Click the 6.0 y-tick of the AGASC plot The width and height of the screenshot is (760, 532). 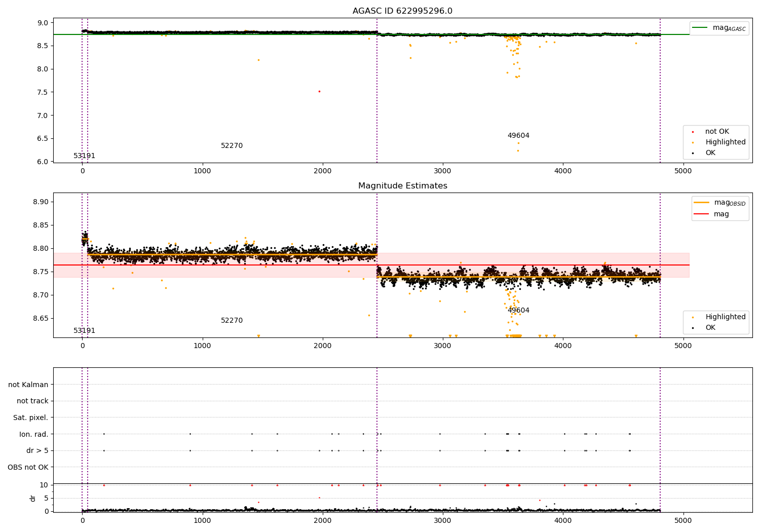[x=43, y=162]
